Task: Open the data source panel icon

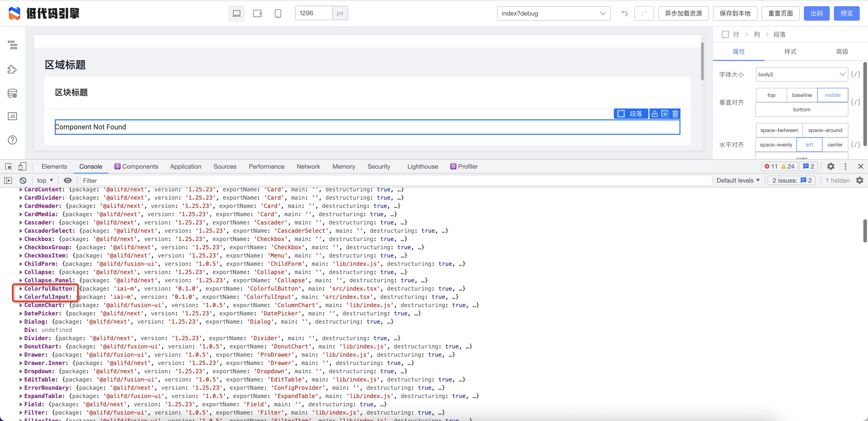Action: click(x=12, y=93)
